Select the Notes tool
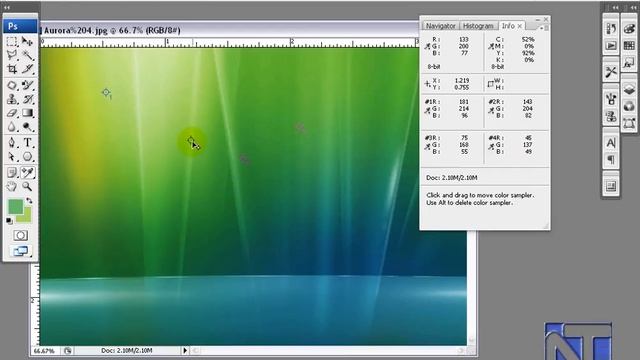The height and width of the screenshot is (360, 640). point(12,172)
